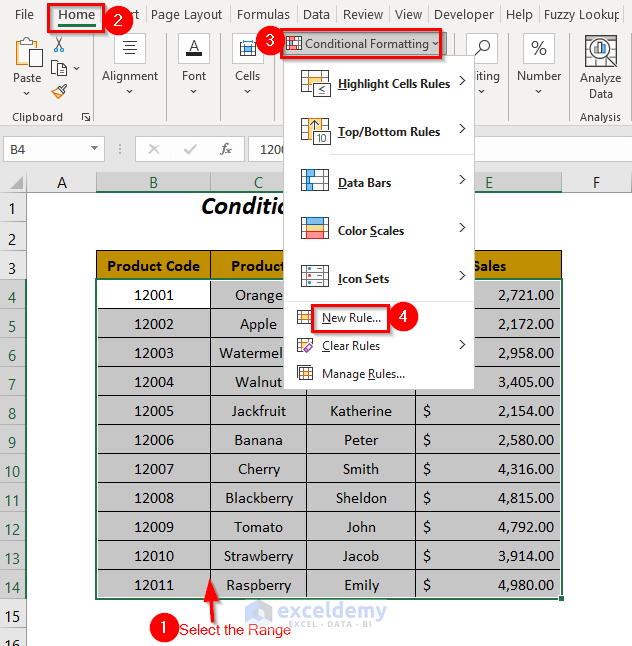This screenshot has height=646, width=632.
Task: Click cell containing 12007
Action: click(154, 469)
